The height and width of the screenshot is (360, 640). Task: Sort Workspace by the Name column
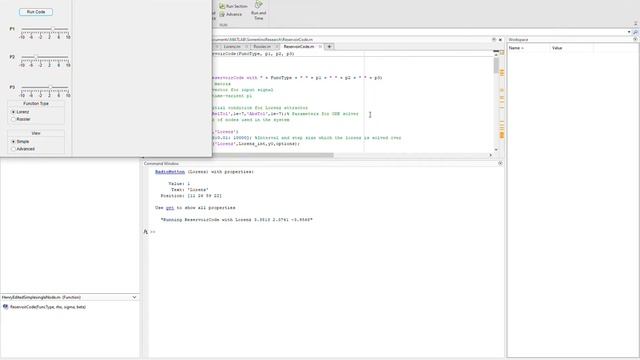[x=516, y=48]
